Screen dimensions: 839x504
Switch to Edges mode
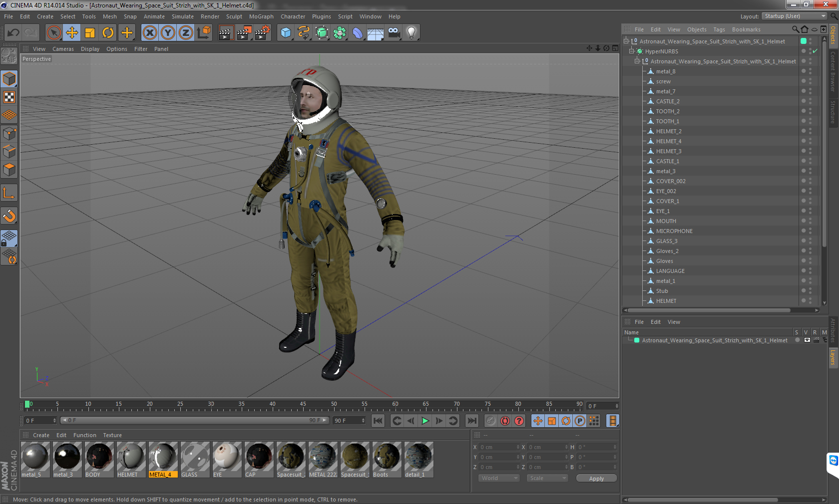[9, 152]
